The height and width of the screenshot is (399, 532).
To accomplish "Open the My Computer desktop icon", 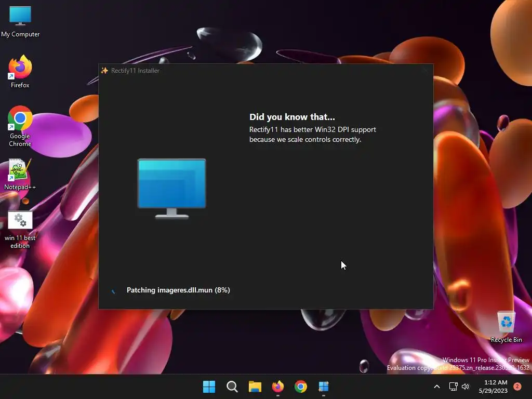I will coord(20,21).
